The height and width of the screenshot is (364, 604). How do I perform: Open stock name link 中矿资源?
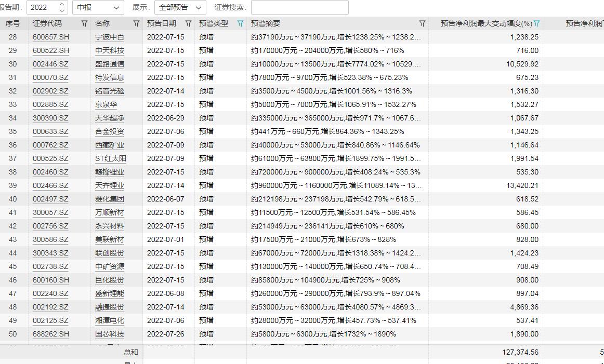point(110,266)
